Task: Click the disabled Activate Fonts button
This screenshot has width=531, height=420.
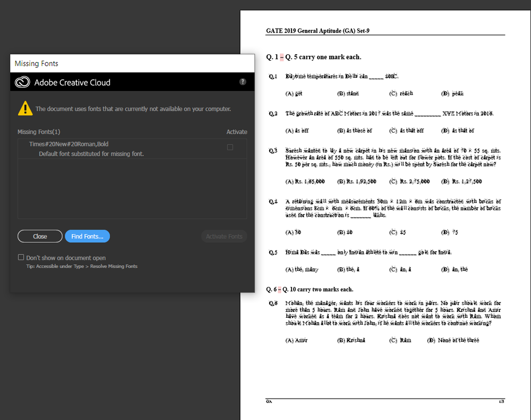Action: (x=224, y=236)
